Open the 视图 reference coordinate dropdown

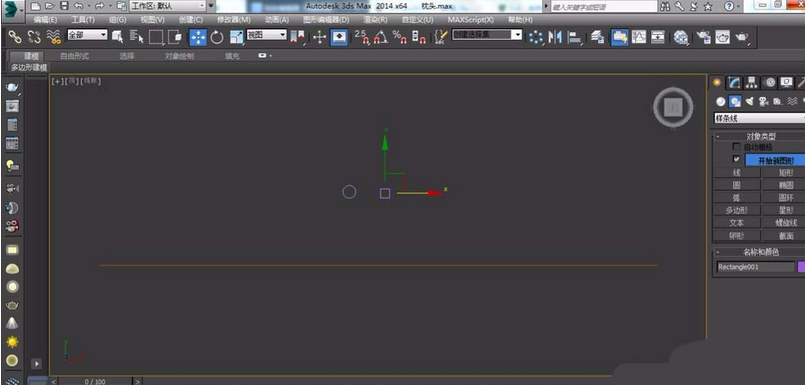click(266, 35)
